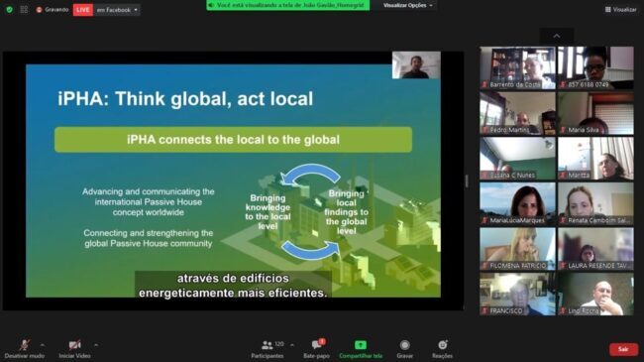This screenshot has height=362, width=644.
Task: Click the muted mic icon on FRANCISCO's tile
Action: pos(485,311)
